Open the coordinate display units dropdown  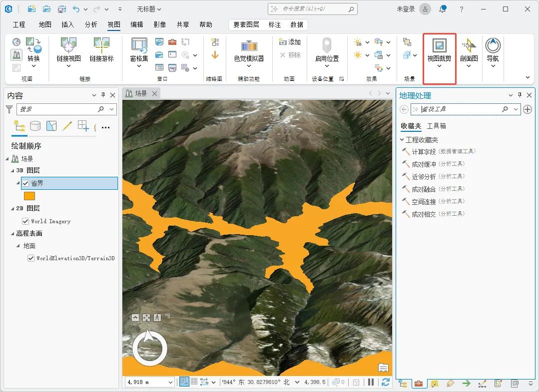point(297,382)
